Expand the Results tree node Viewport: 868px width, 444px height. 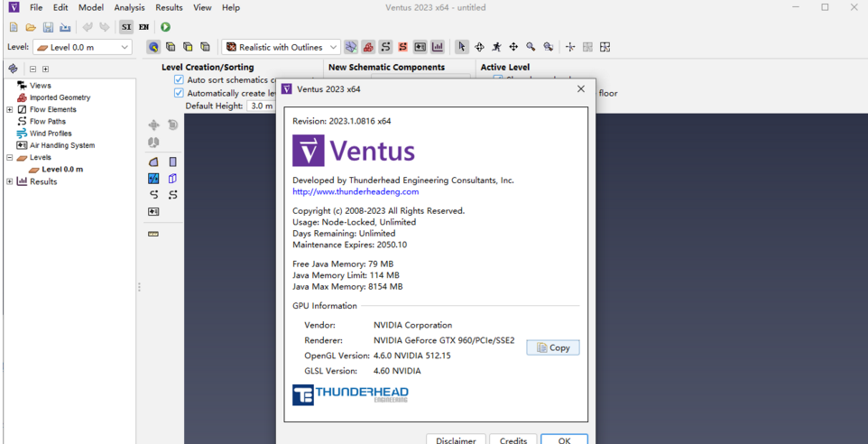click(9, 181)
